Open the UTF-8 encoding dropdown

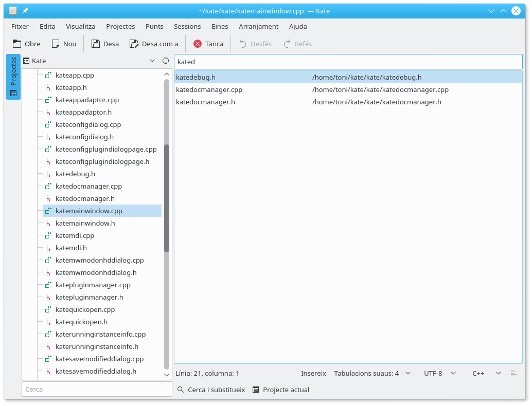click(x=439, y=373)
